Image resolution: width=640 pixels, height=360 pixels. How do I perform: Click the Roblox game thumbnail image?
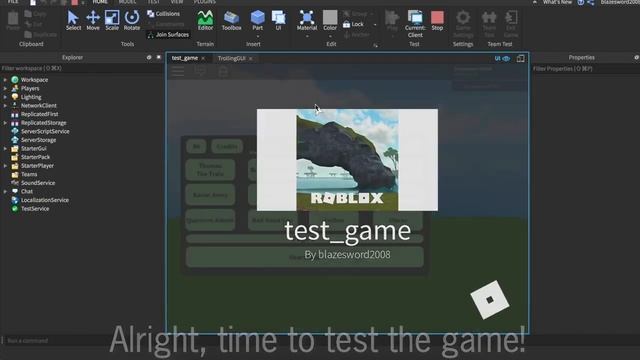coord(347,160)
